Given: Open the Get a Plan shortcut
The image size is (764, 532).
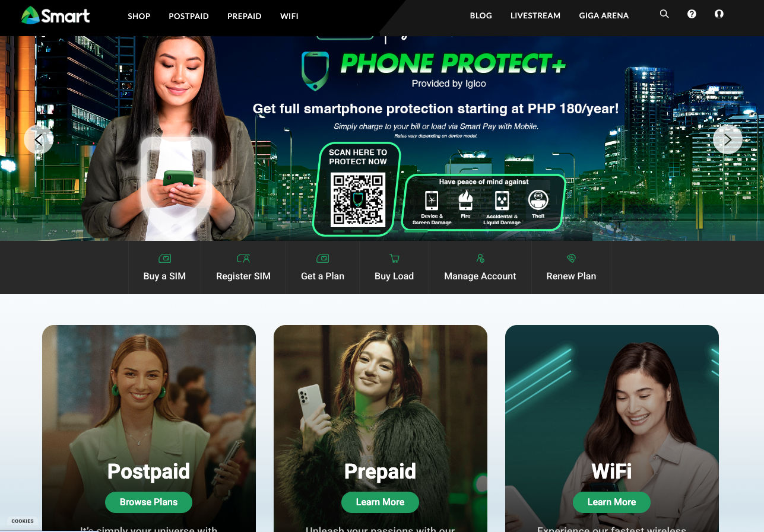Looking at the screenshot, I should point(322,267).
